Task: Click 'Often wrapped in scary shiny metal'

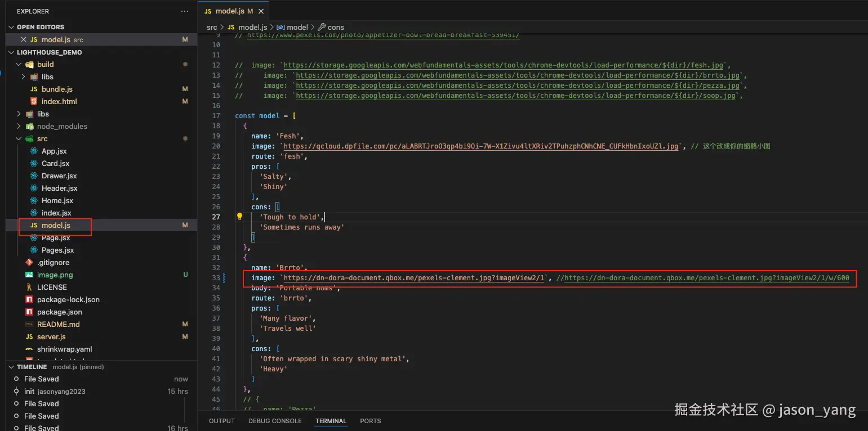Action: [332, 359]
